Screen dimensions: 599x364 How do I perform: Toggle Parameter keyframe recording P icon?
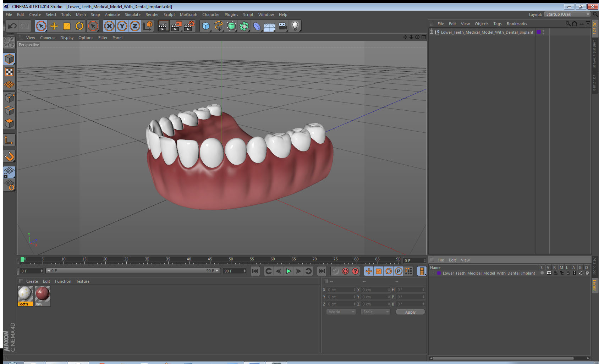tap(399, 271)
